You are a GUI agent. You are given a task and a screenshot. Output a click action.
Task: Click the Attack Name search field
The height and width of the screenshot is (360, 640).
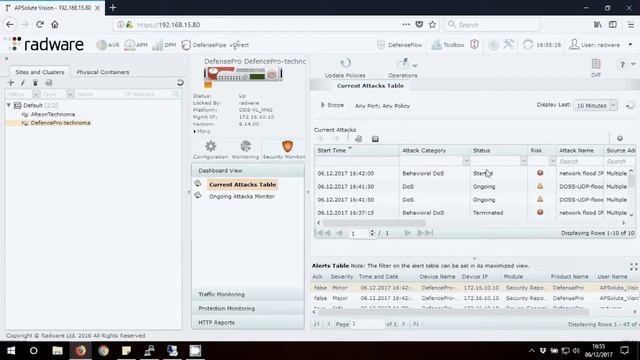(x=580, y=162)
